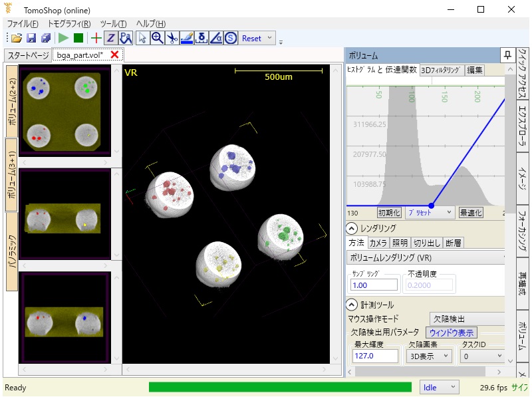This screenshot has height=397, width=532.
Task: Open the 再構成 side tab
Action: pyautogui.click(x=523, y=284)
